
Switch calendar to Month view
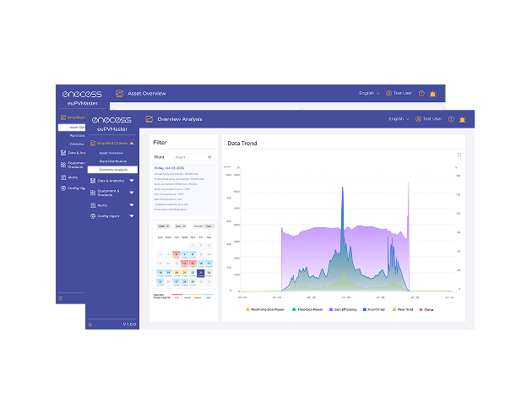[x=198, y=226]
